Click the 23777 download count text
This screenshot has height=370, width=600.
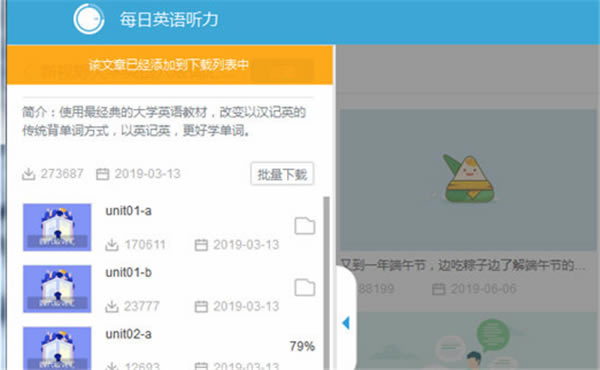[x=142, y=306]
